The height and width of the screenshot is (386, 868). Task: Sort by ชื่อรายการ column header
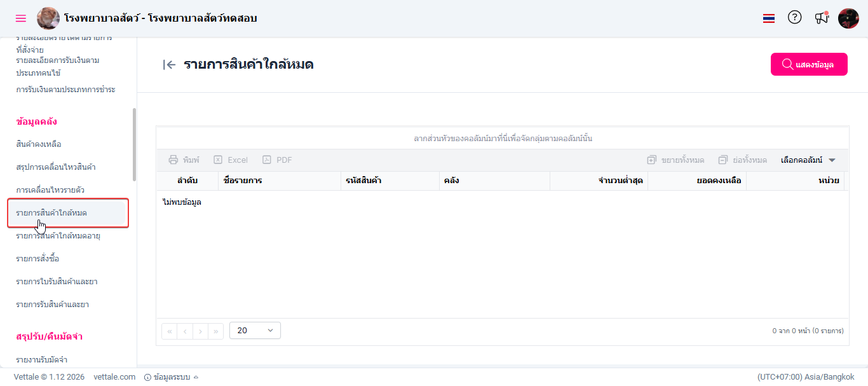tap(279, 181)
